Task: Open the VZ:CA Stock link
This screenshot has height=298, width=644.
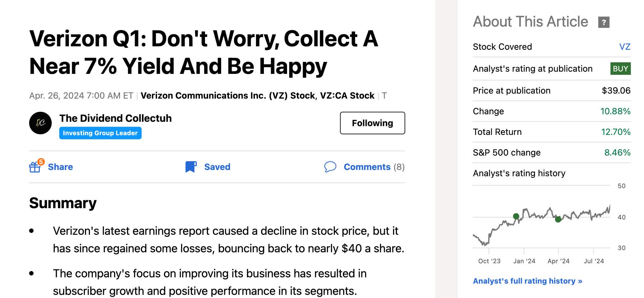Action: (x=347, y=95)
